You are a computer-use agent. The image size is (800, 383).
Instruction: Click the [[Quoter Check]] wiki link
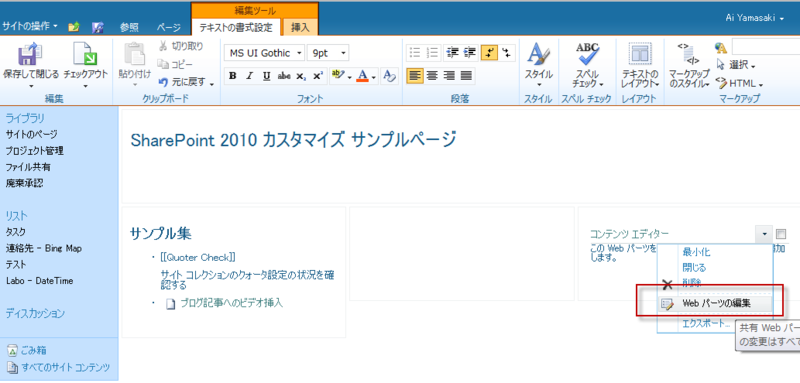tap(197, 257)
